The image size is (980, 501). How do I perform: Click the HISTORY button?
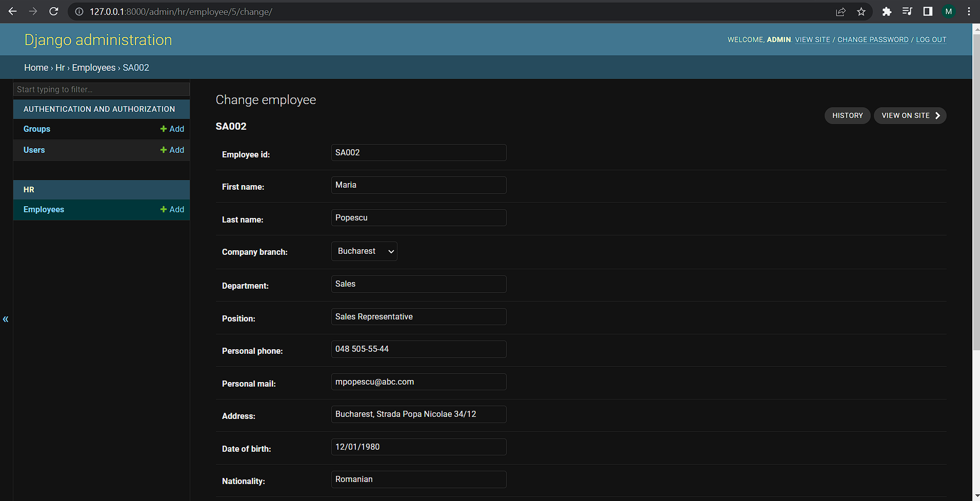(847, 115)
